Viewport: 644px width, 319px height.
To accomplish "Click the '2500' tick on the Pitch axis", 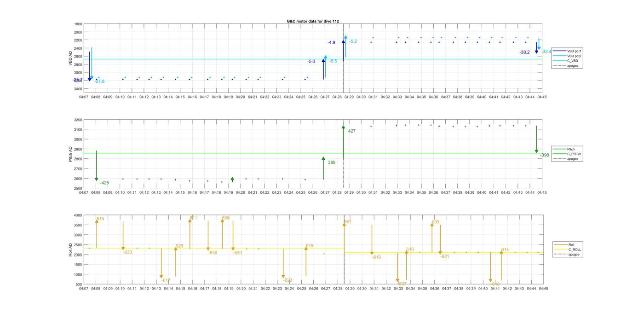I will 78,189.
